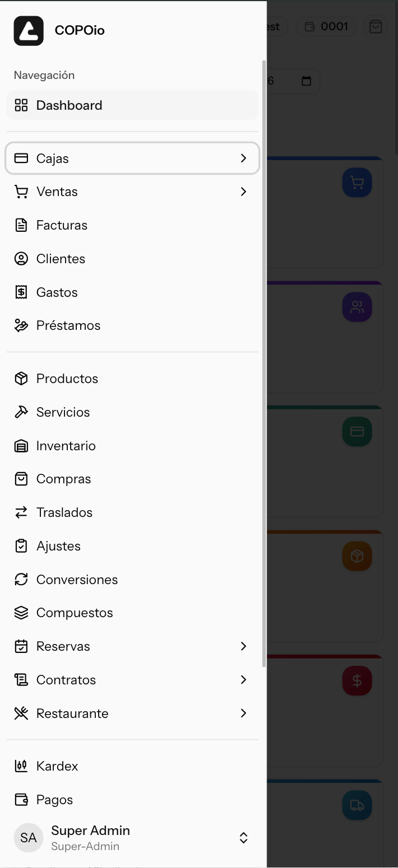Open the Pagos section
398x868 pixels.
54,800
